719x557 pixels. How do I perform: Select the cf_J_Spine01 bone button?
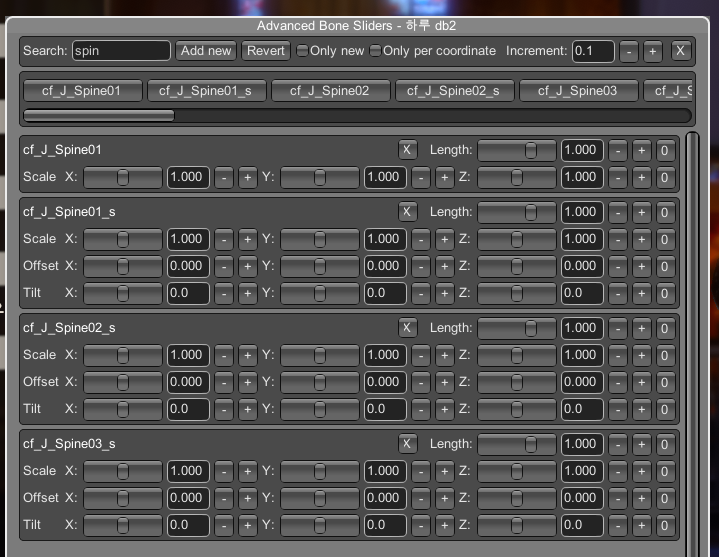83,91
